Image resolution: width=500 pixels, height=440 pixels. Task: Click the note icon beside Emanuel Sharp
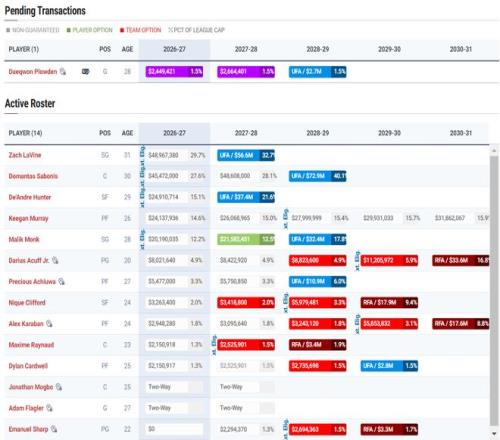click(x=54, y=429)
